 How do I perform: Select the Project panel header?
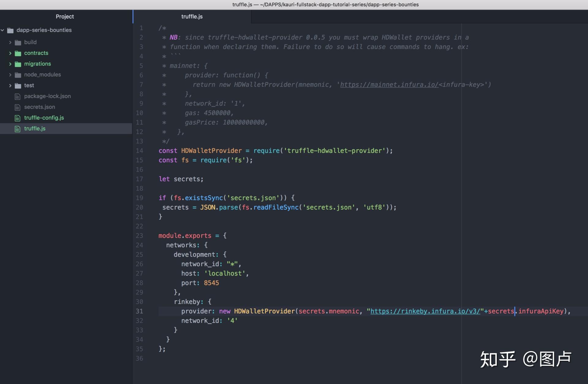65,17
